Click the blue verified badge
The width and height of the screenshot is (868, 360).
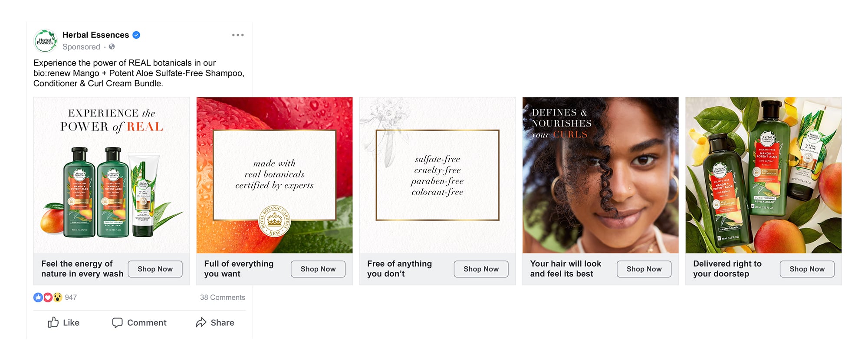(136, 35)
